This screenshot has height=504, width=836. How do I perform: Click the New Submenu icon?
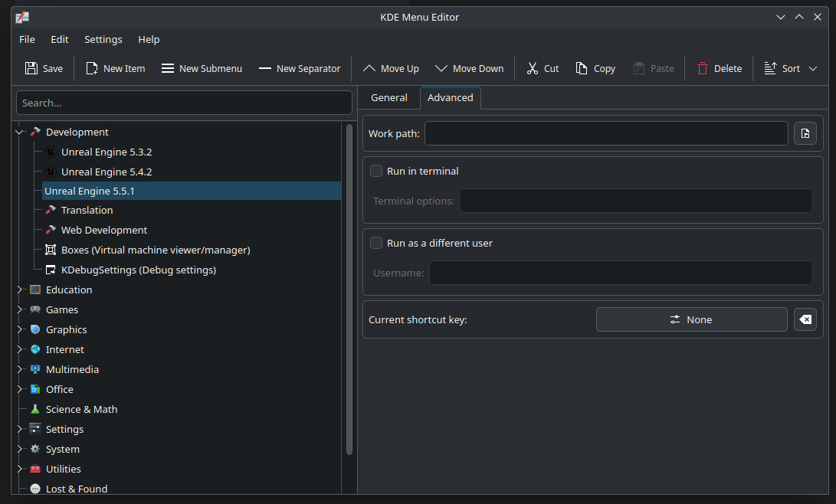167,68
